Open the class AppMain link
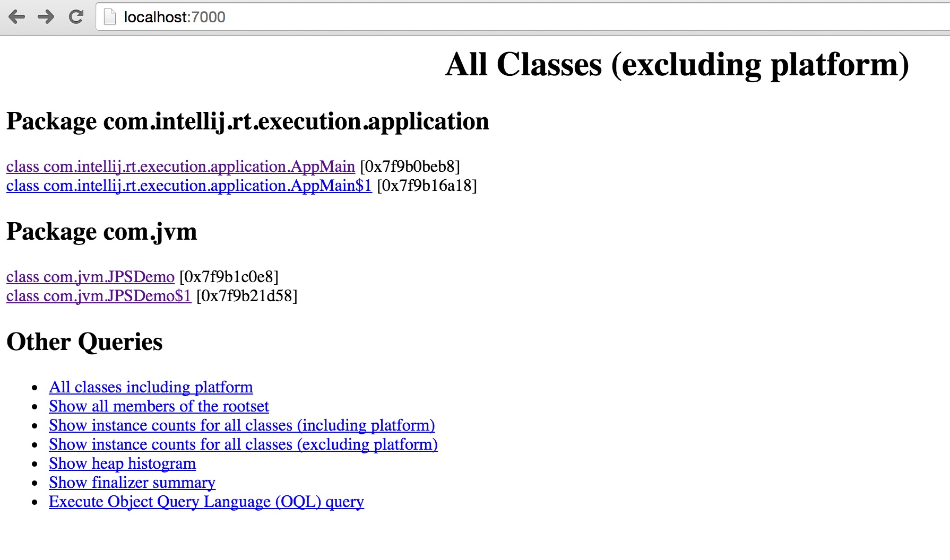The image size is (950, 560). [180, 167]
